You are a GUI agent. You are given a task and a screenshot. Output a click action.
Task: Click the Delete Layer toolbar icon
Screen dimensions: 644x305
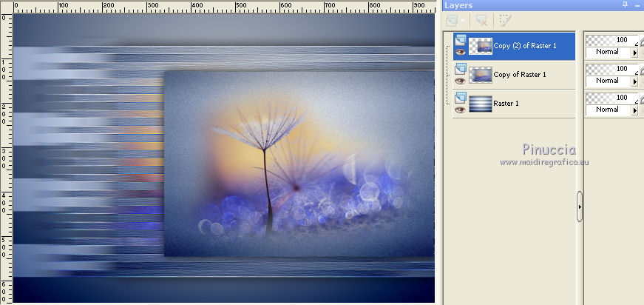point(481,20)
